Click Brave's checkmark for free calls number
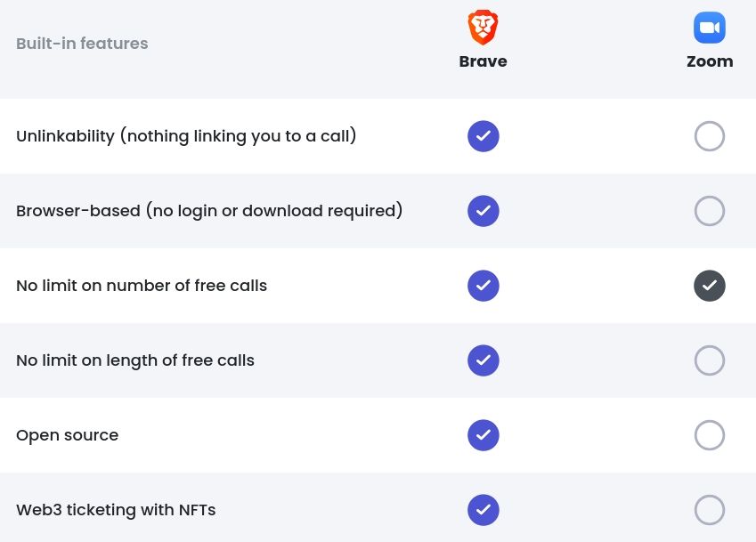The width and height of the screenshot is (756, 542). coord(484,286)
